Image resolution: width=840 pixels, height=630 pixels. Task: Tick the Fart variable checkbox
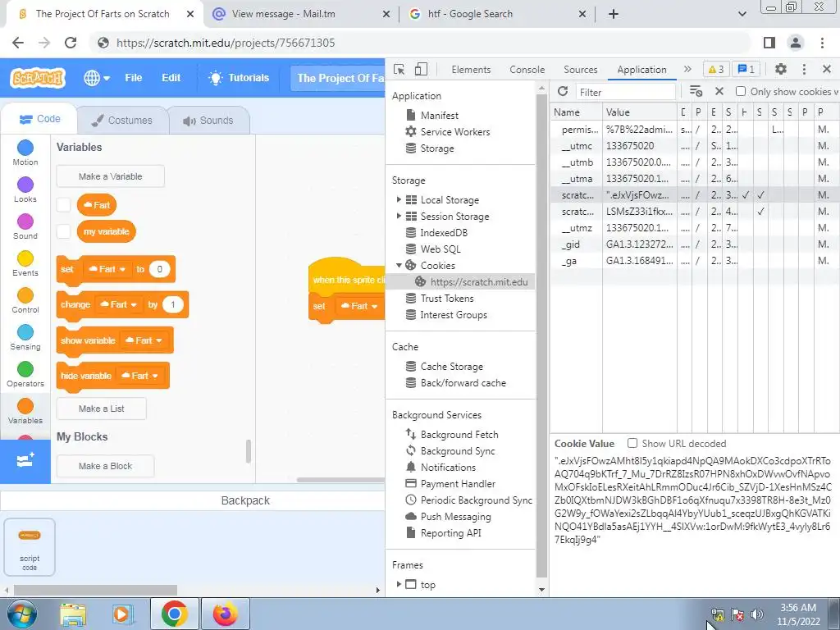point(64,204)
